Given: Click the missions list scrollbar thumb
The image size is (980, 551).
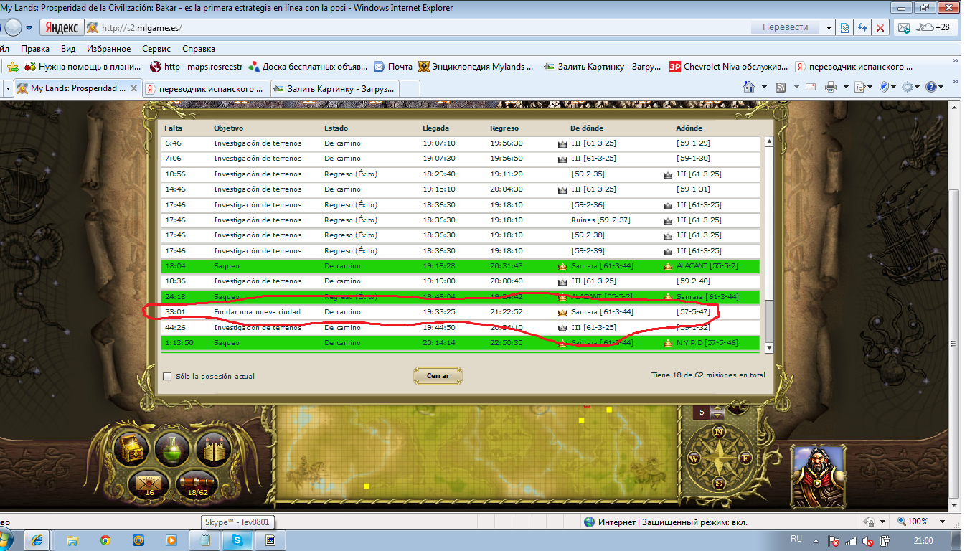Looking at the screenshot, I should [x=769, y=321].
